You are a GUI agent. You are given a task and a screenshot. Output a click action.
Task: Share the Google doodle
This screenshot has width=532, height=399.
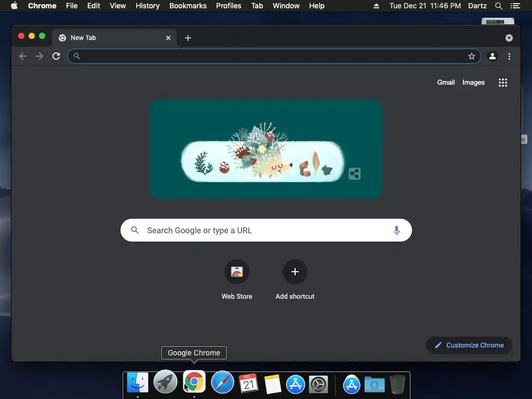[x=354, y=174]
